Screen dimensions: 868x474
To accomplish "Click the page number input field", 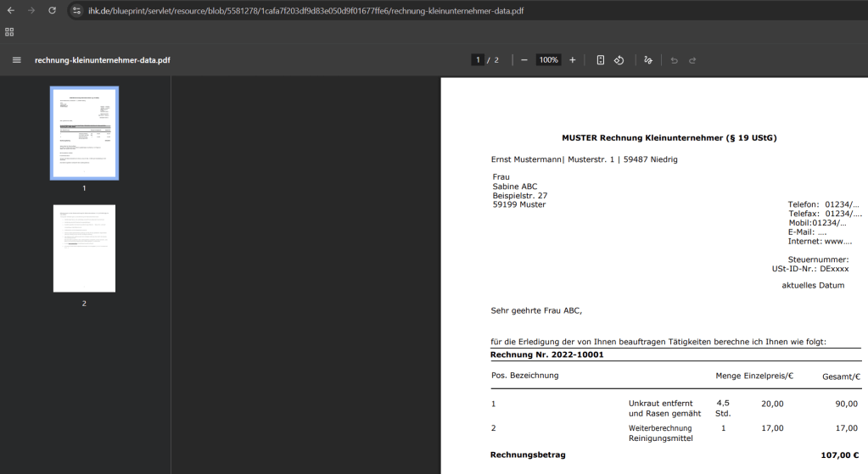I will pos(478,60).
